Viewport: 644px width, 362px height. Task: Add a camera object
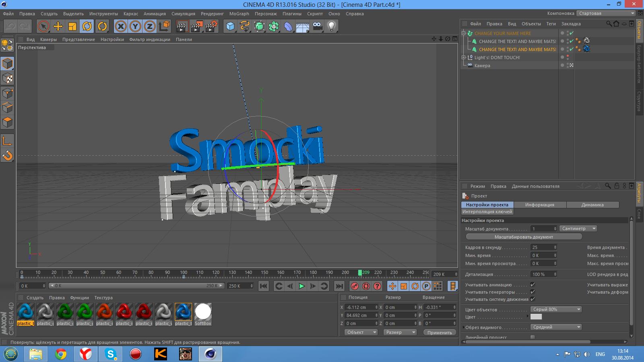point(317,27)
